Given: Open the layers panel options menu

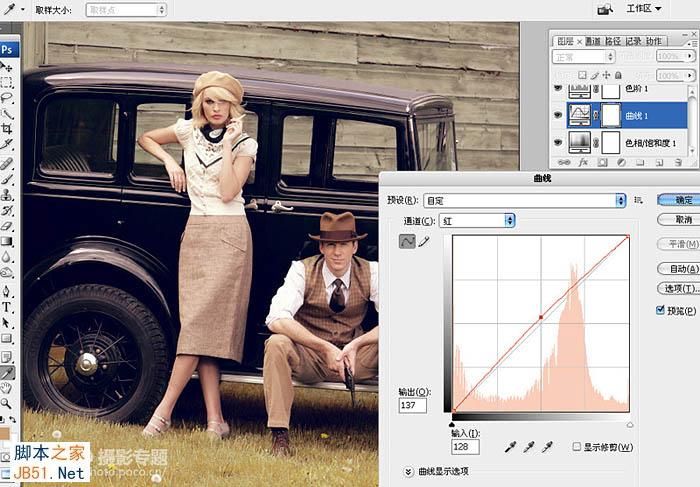Looking at the screenshot, I should 694,43.
